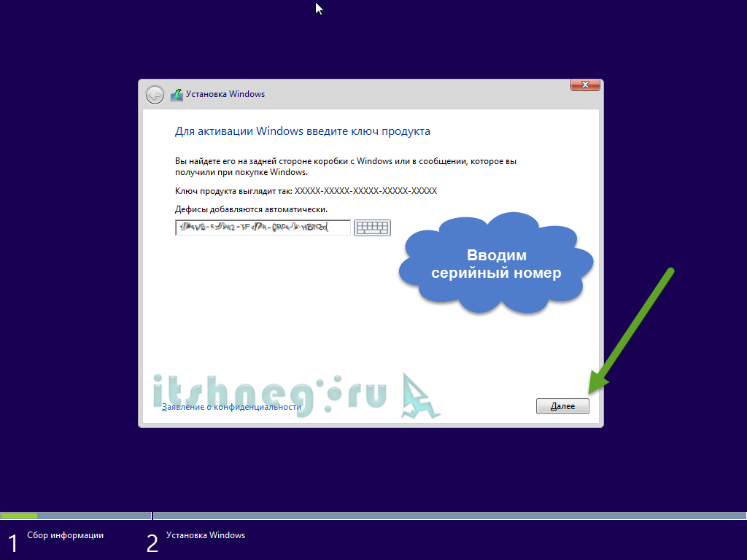The width and height of the screenshot is (747, 560).
Task: Open the Заявление о конфиденциальности link
Action: (x=231, y=407)
